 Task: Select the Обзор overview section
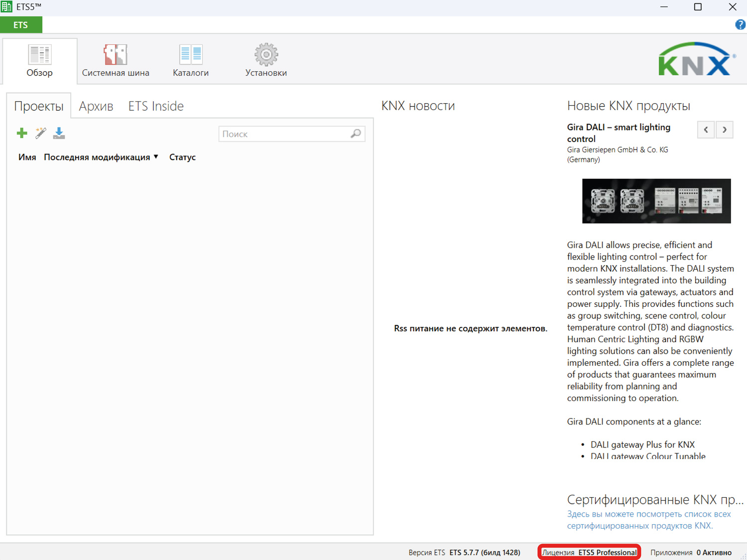[x=39, y=61]
